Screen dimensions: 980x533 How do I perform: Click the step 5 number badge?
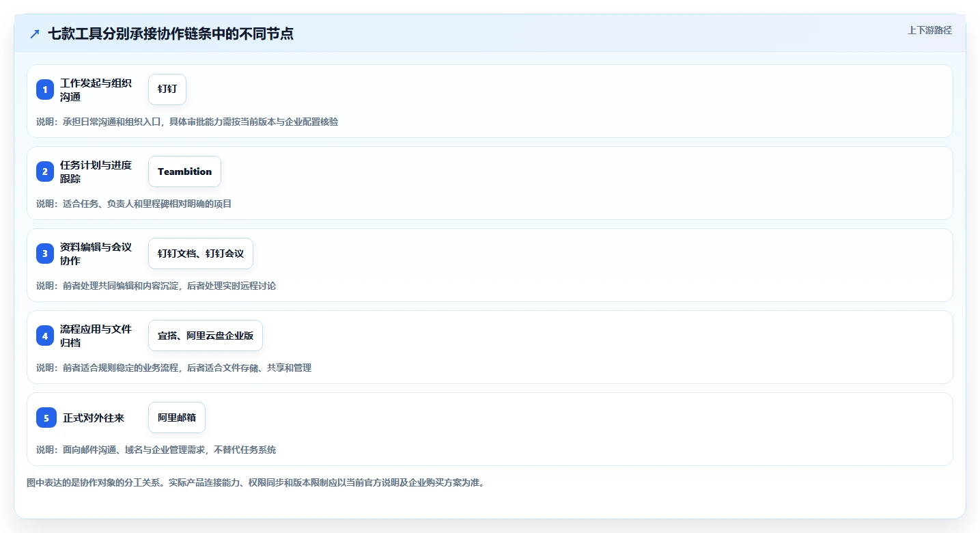(46, 418)
